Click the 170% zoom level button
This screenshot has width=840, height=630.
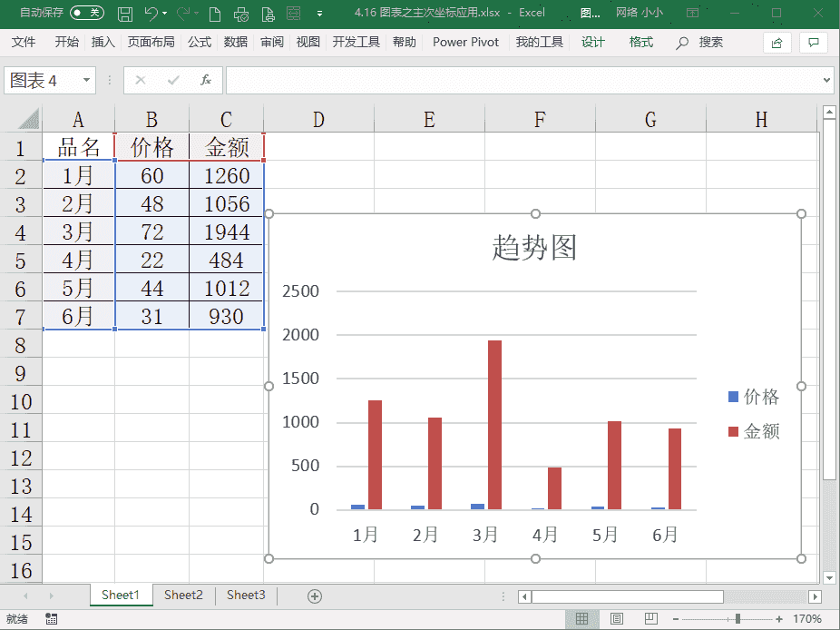coord(806,619)
